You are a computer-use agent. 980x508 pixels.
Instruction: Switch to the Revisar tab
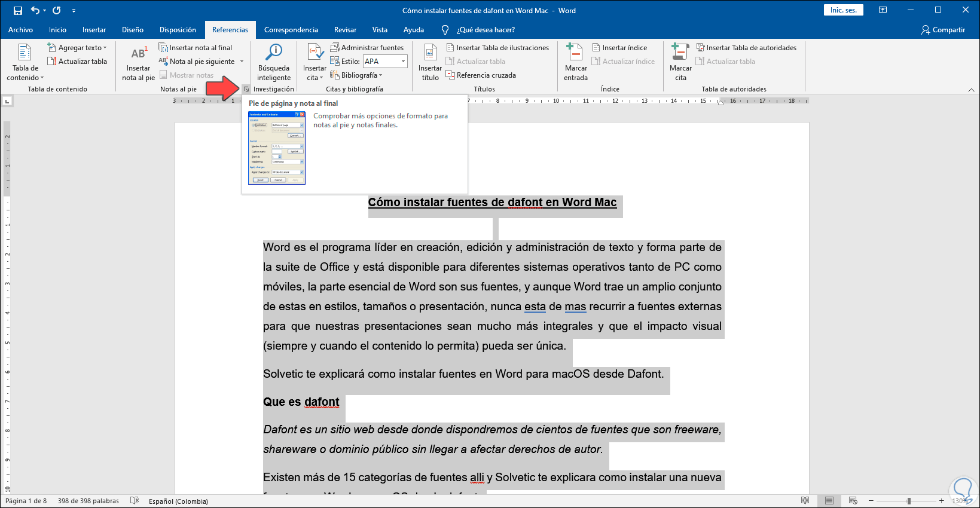(x=345, y=30)
